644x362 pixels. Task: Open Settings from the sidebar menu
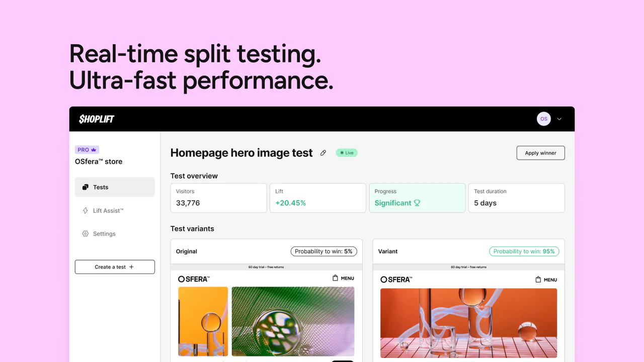[x=104, y=233]
